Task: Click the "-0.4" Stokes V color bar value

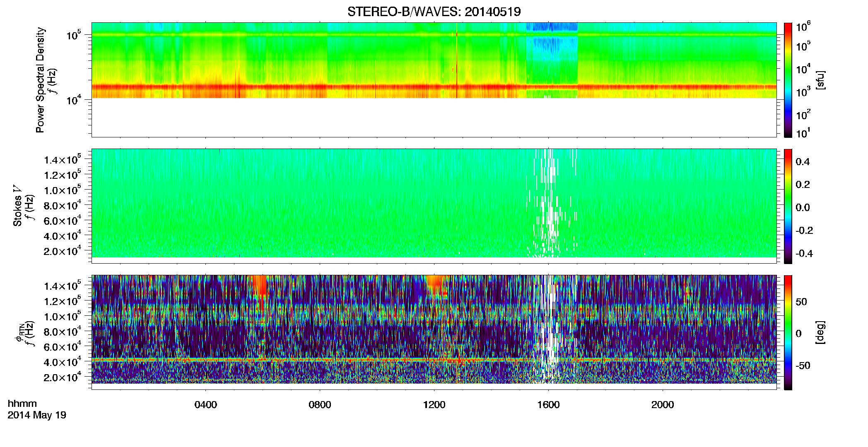Action: 804,254
